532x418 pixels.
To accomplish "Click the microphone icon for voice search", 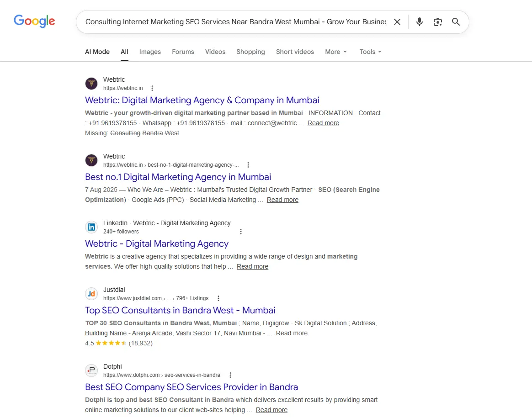I will click(x=419, y=21).
